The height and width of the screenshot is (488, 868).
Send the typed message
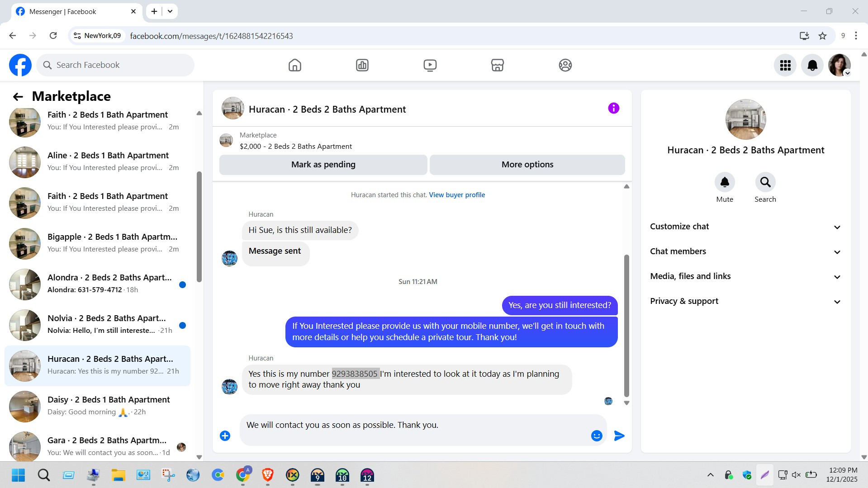(619, 436)
